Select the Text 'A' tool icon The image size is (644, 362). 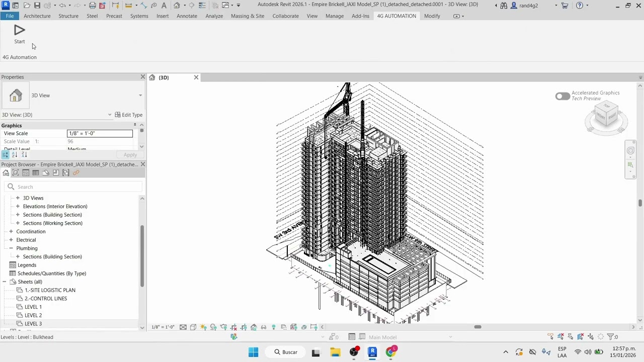tap(164, 6)
